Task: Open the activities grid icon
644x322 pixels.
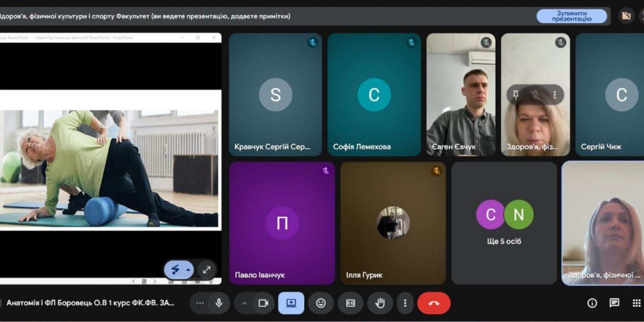Action: click(636, 303)
